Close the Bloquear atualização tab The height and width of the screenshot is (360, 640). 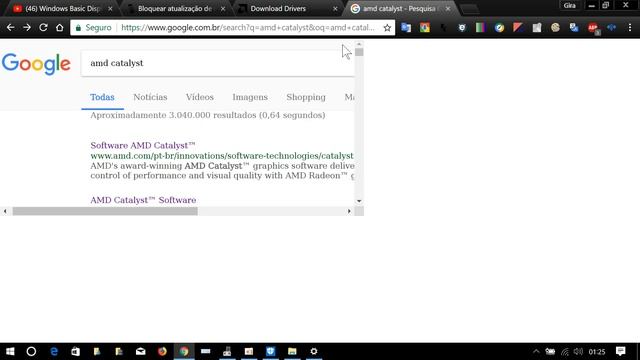pyautogui.click(x=223, y=9)
